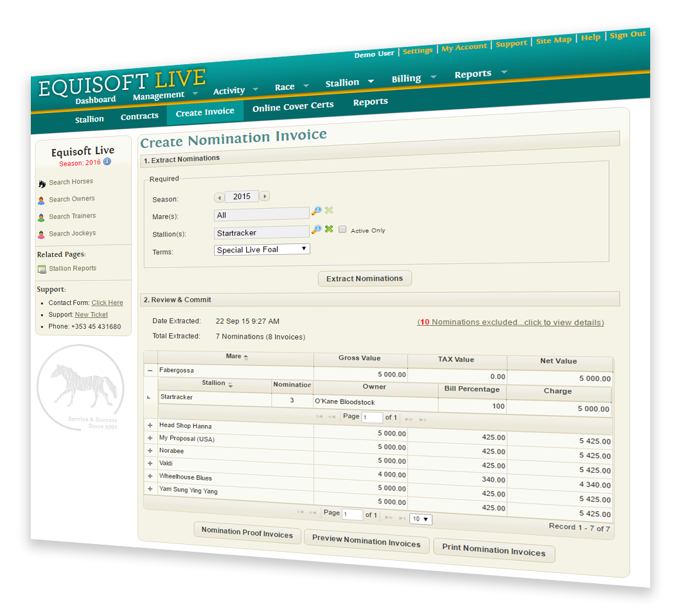Click Print Nomination Invoices button

494,550
